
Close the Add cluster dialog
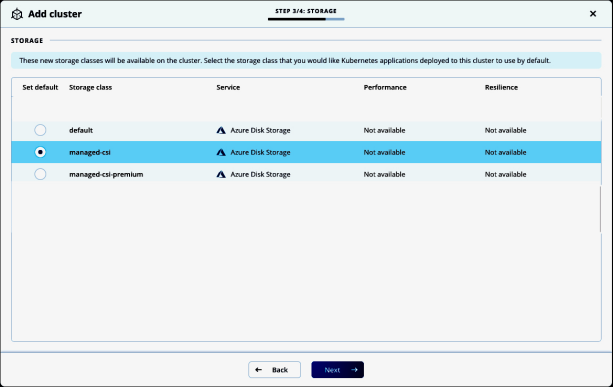click(593, 14)
